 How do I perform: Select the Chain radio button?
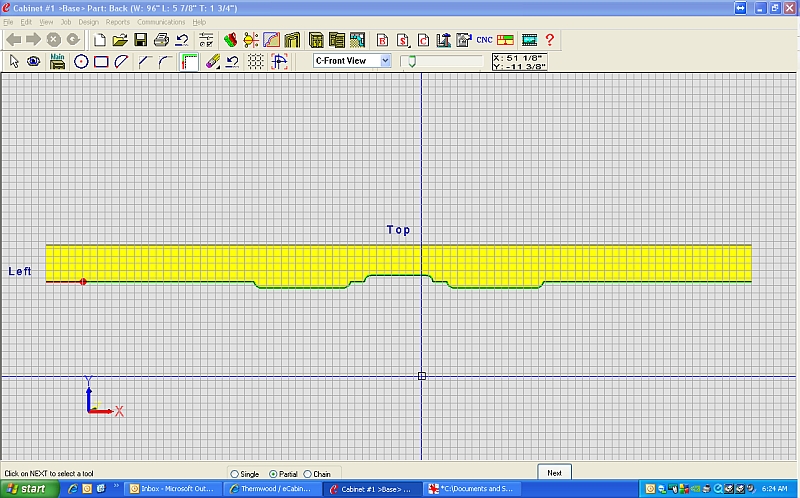pos(307,473)
